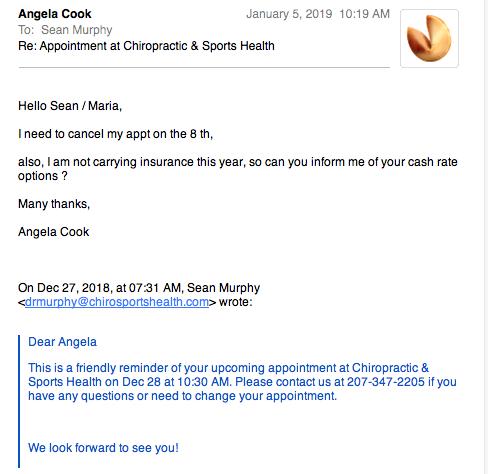Click the time 10:19 AM
The height and width of the screenshot is (474, 488).
pos(364,14)
